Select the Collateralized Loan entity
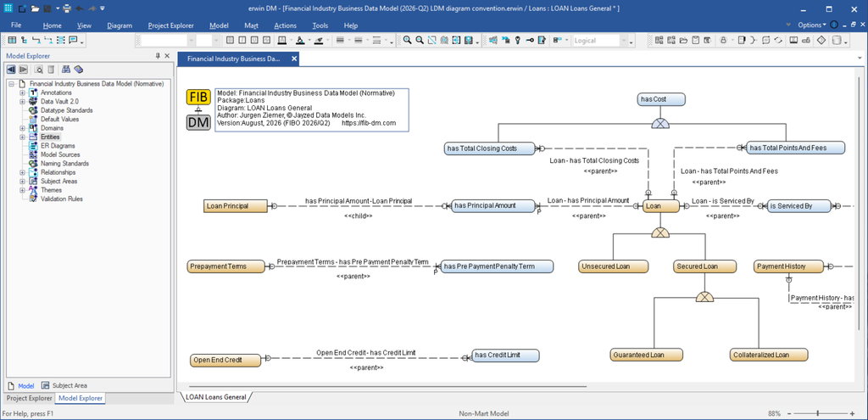This screenshot has width=868, height=420. pyautogui.click(x=769, y=356)
